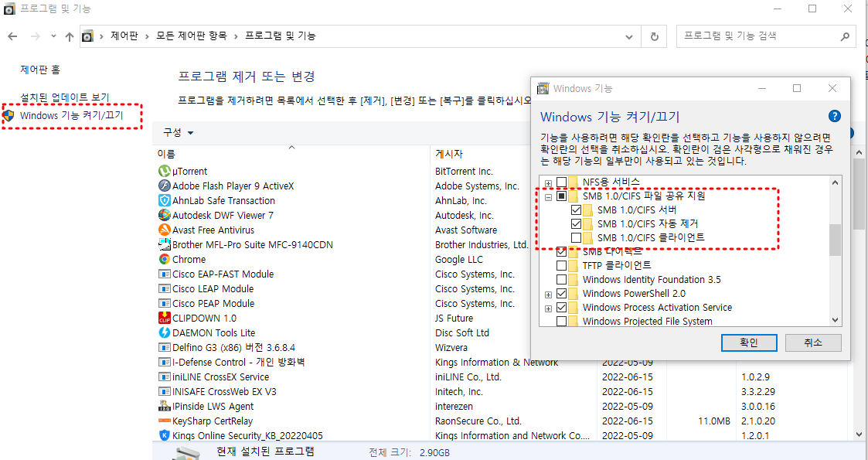Viewport: 868px width, 460px height.
Task: Click the I-Defense Control icon
Action: 165,362
